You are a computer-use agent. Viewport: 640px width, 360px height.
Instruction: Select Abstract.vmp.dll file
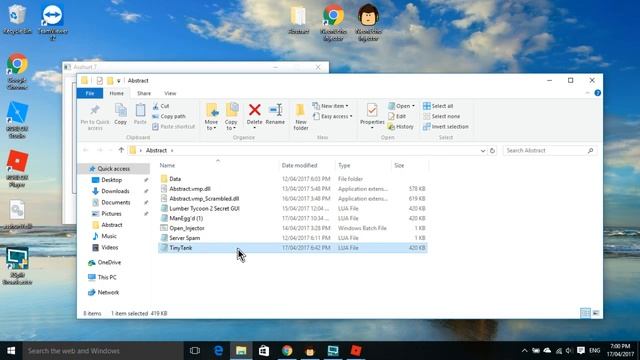pos(293,189)
